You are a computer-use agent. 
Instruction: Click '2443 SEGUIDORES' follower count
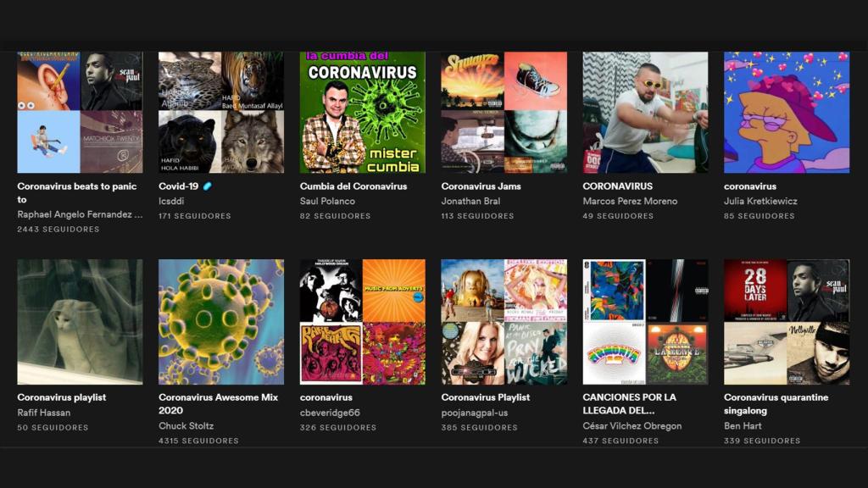(58, 229)
